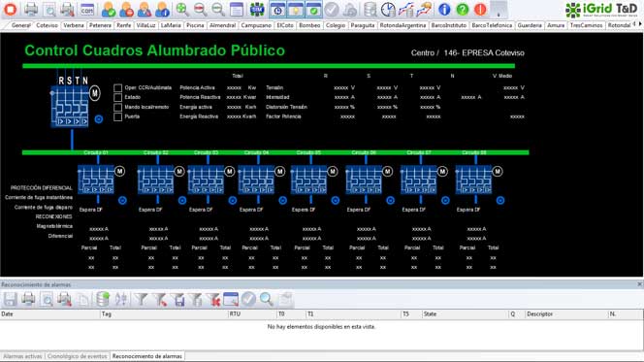Image resolution: width=644 pixels, height=362 pixels.
Task: Open the COM communications window icon
Action: point(87,10)
